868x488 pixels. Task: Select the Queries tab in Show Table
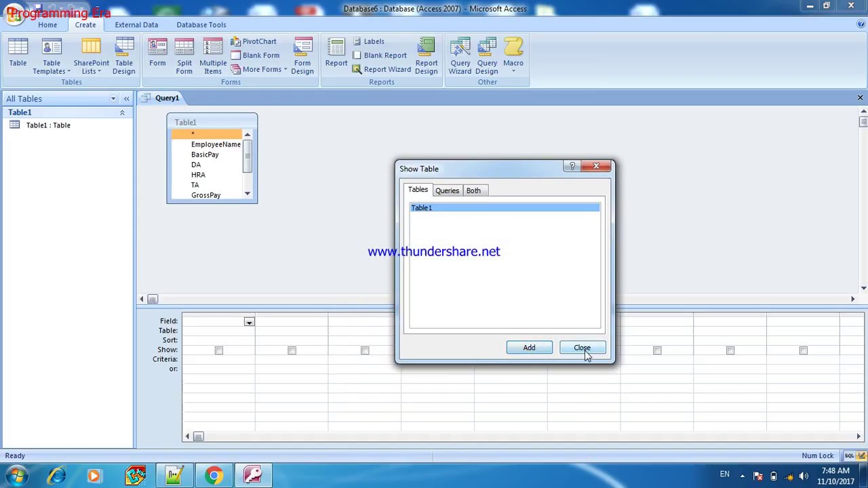447,190
